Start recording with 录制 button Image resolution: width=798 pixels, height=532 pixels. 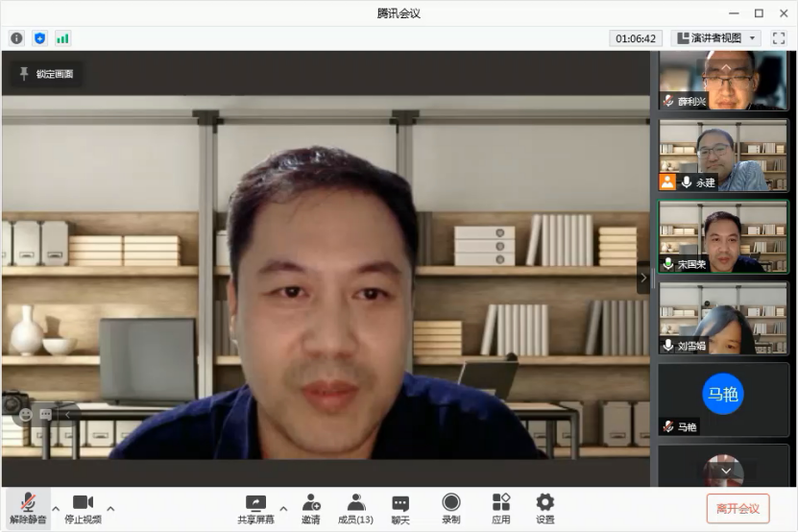pos(450,508)
